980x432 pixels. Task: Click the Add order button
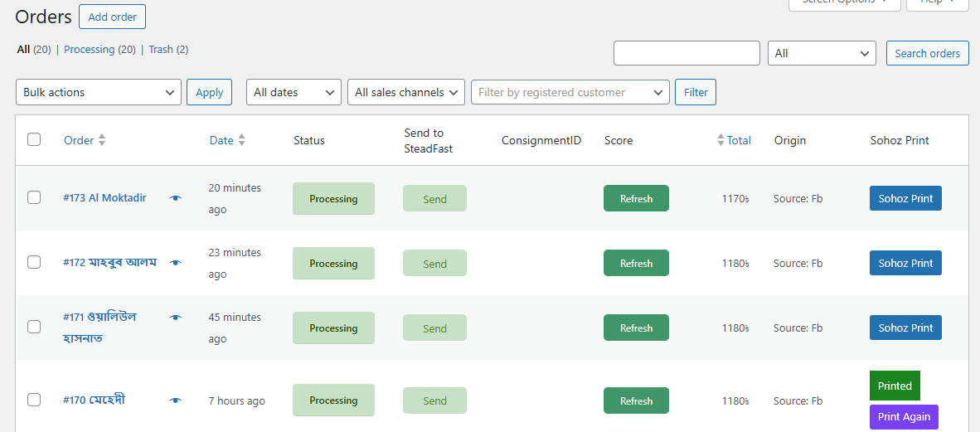[x=113, y=17]
